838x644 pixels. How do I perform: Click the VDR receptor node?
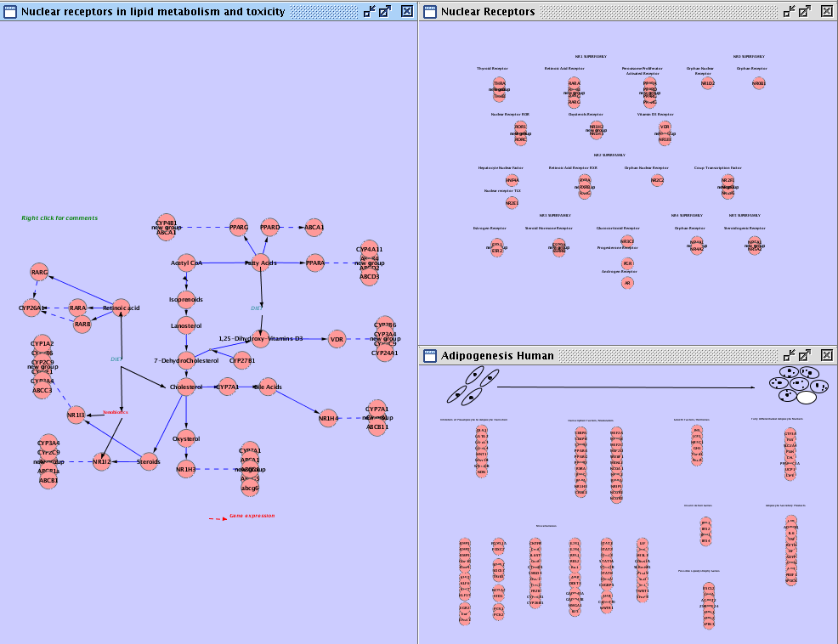click(337, 339)
